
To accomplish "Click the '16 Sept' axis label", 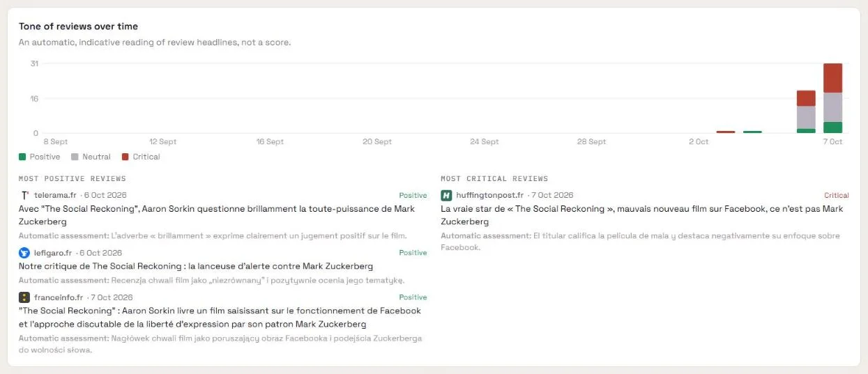I will [270, 141].
